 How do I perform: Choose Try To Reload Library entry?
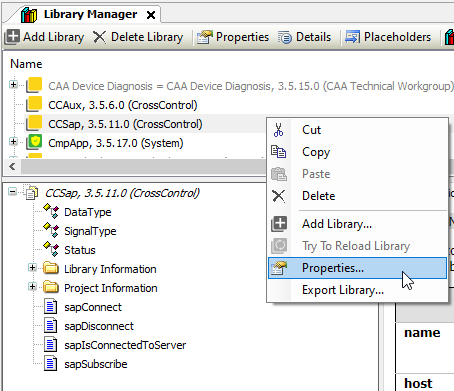pyautogui.click(x=356, y=246)
